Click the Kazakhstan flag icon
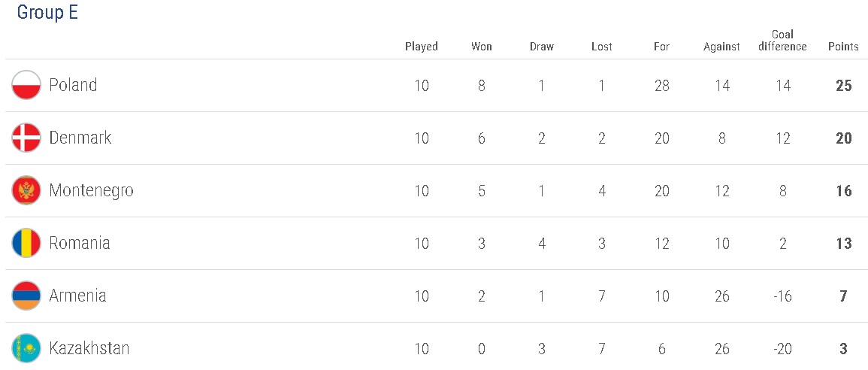Image resolution: width=868 pixels, height=370 pixels. pyautogui.click(x=26, y=348)
